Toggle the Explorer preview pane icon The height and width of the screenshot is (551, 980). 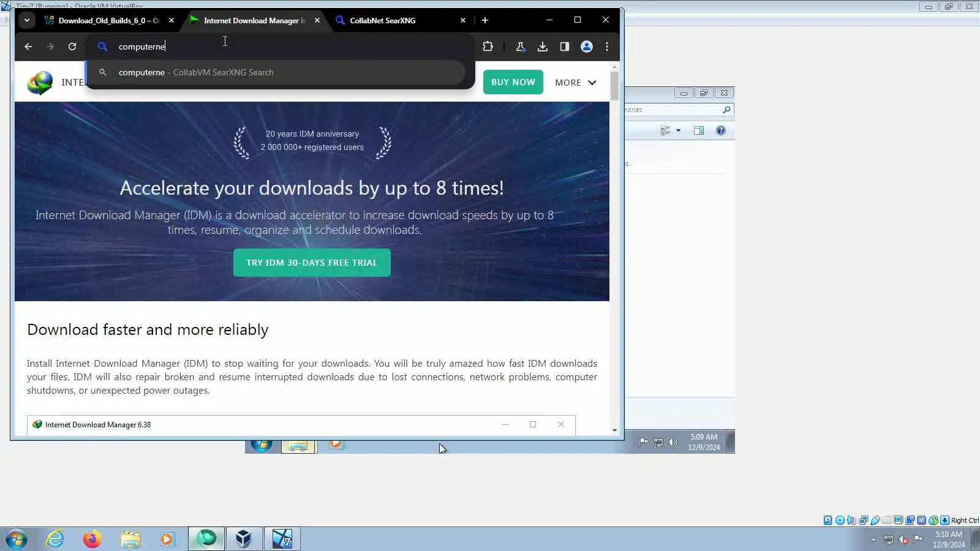point(699,130)
